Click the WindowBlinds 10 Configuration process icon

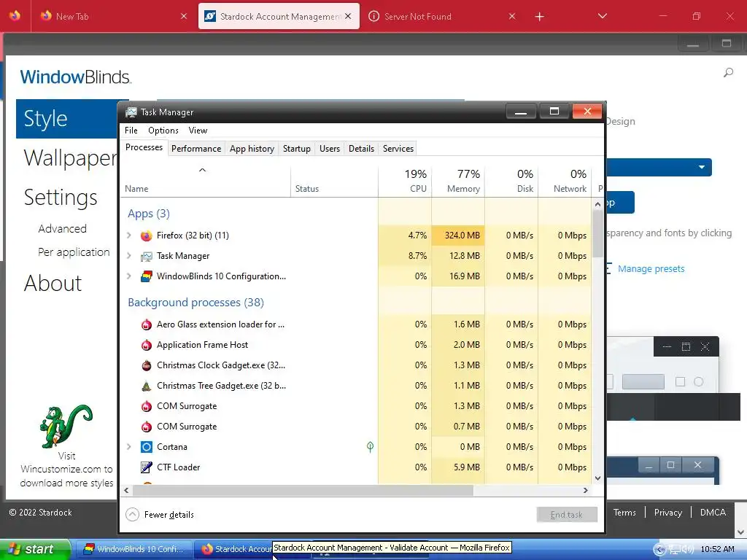tap(146, 276)
